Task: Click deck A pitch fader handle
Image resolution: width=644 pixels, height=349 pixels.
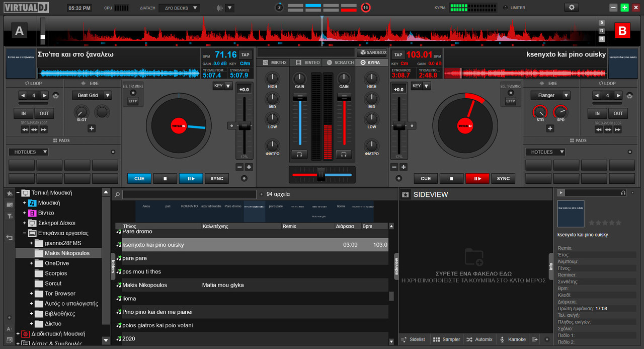Action: (244, 125)
